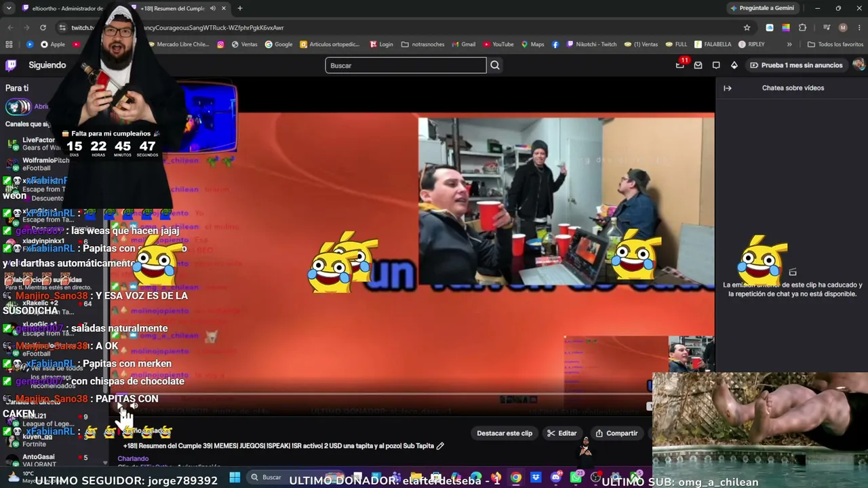Open the Chrome profile avatar button
This screenshot has height=488, width=868.
pyautogui.click(x=843, y=28)
